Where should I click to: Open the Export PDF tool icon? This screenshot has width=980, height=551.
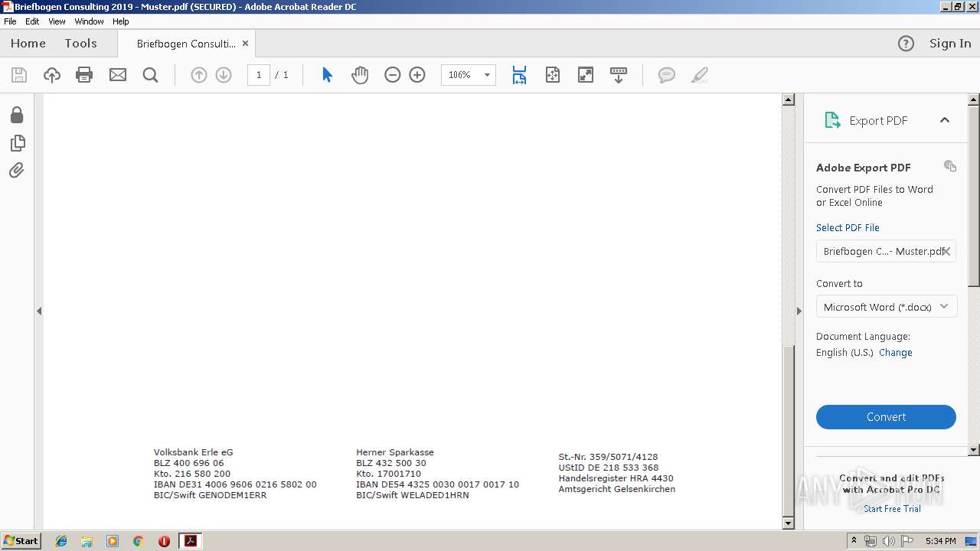pos(832,120)
